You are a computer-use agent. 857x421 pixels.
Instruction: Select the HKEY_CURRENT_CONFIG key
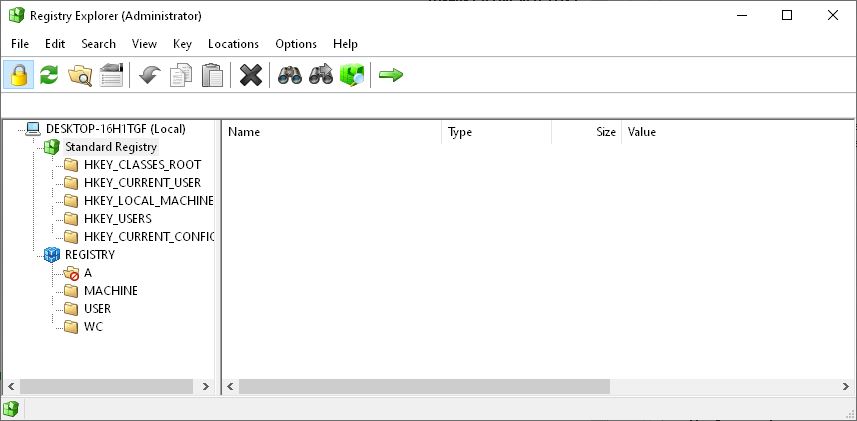coord(149,237)
